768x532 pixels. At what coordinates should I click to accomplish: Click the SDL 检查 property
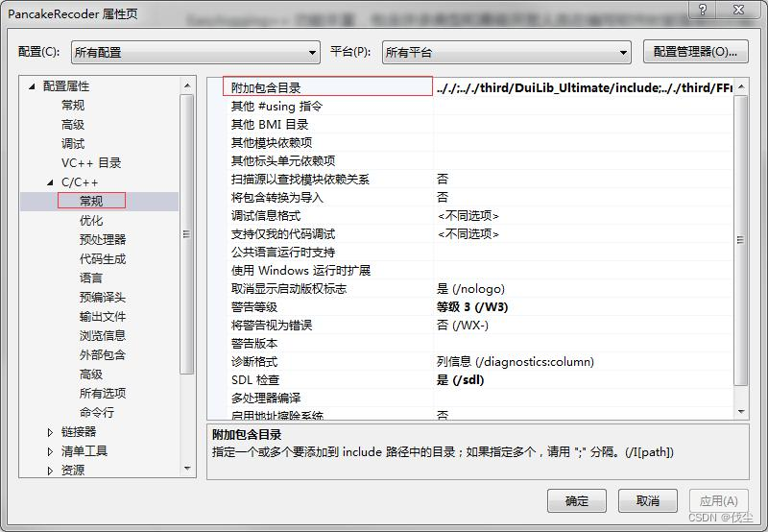tap(255, 380)
